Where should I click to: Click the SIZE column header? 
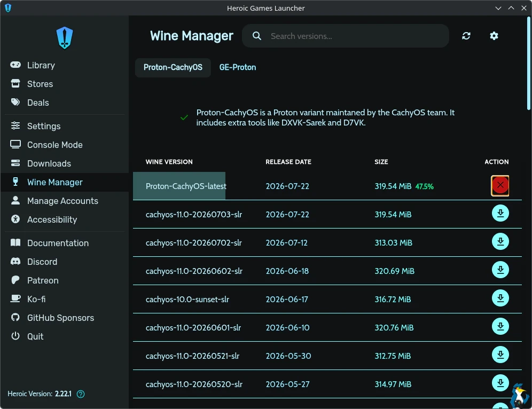click(381, 162)
